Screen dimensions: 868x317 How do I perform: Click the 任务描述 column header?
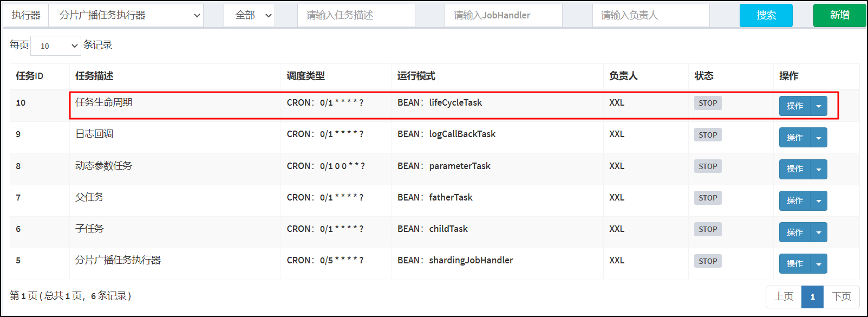(94, 76)
